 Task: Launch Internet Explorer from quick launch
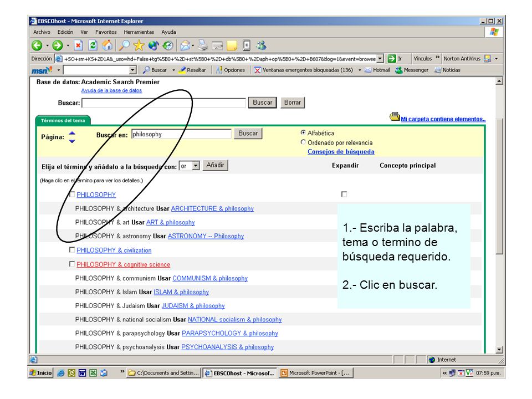(x=61, y=373)
